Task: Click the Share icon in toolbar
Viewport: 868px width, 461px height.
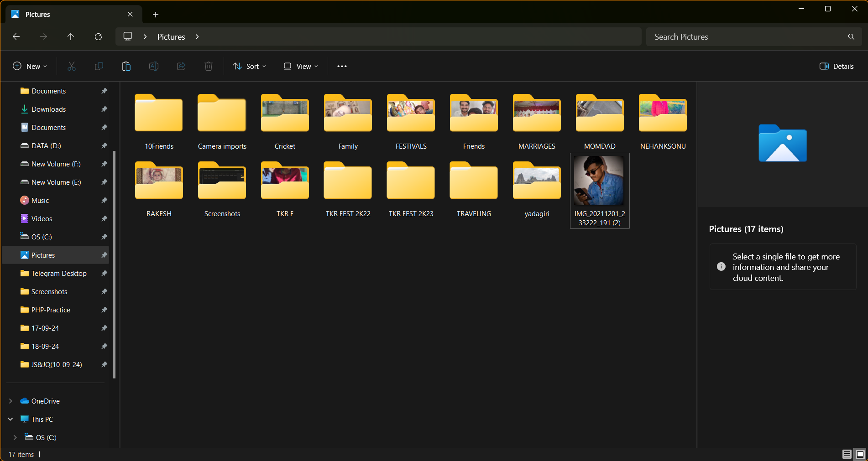Action: pos(181,66)
